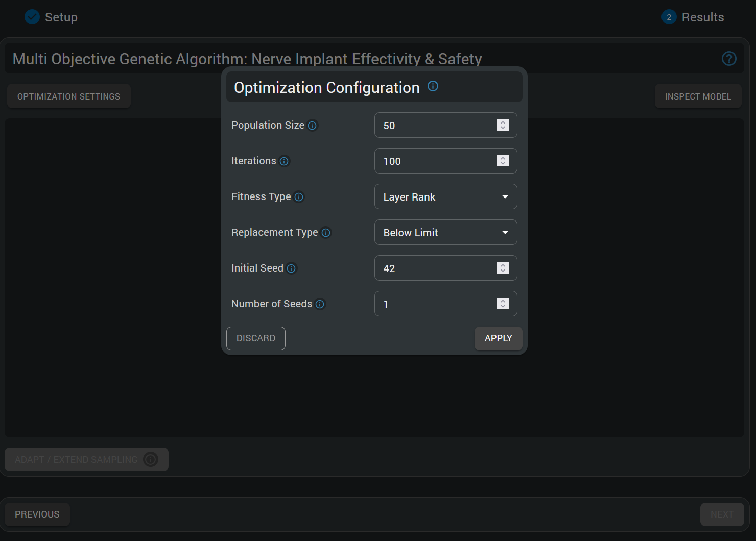The width and height of the screenshot is (756, 541).
Task: Discard the configuration changes
Action: coord(255,338)
